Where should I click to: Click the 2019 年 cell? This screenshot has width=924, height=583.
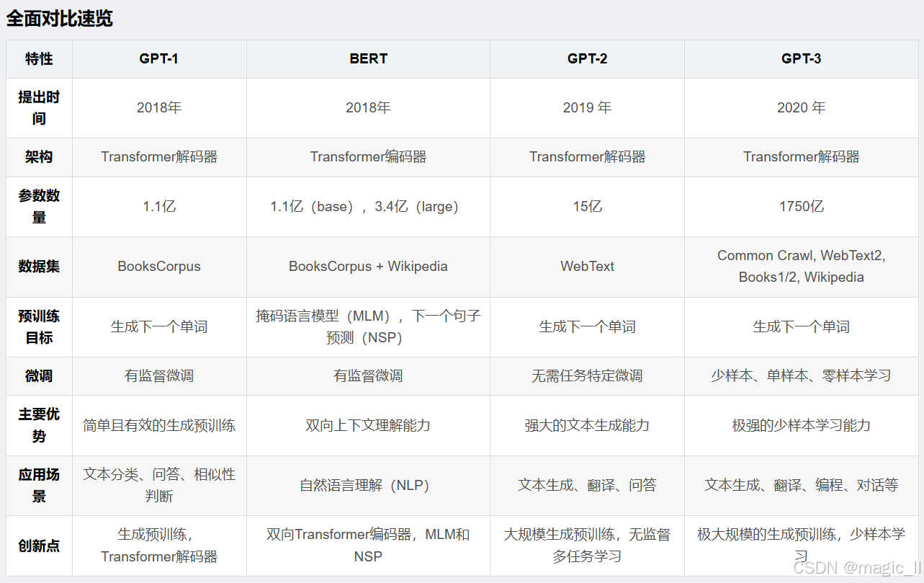(x=587, y=108)
